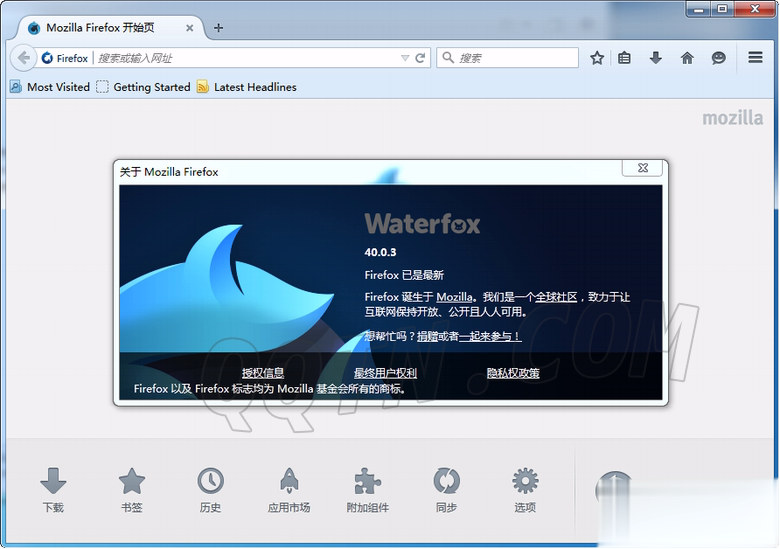Click the Firefox identity icon in address bar

(x=47, y=58)
